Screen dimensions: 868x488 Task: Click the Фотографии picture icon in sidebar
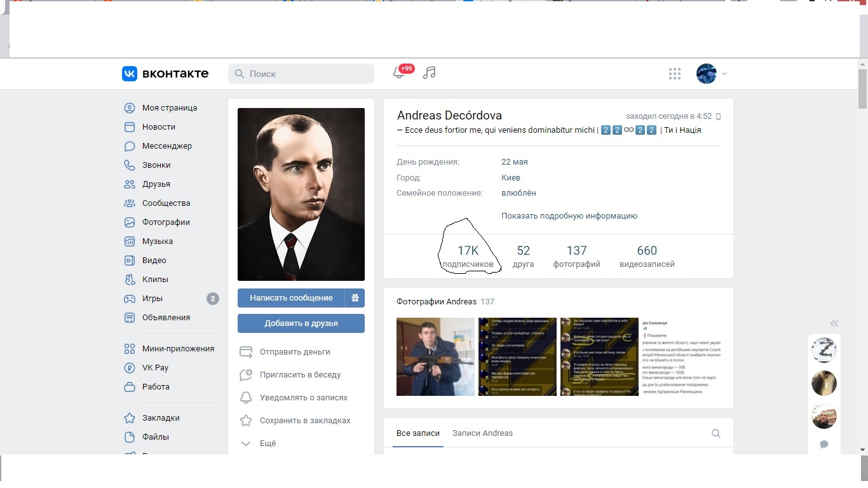coord(130,222)
